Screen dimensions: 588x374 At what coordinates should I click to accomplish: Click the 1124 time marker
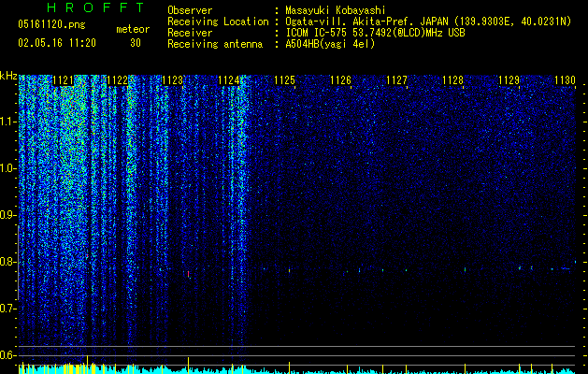228,80
